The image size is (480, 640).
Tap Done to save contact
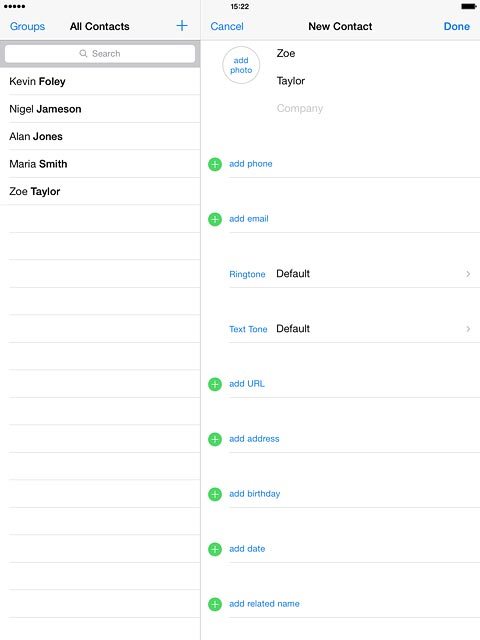click(x=456, y=26)
